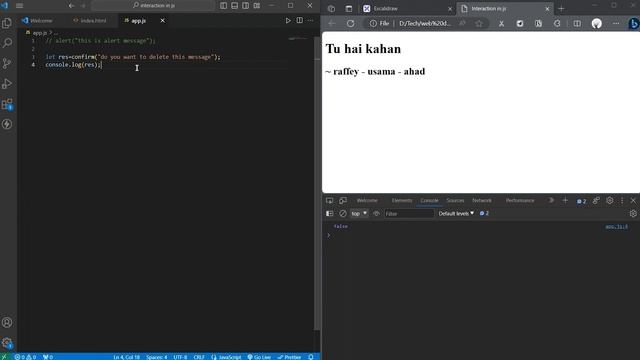This screenshot has width=640, height=360.
Task: Open editor More Actions ellipsis
Action: click(x=311, y=20)
